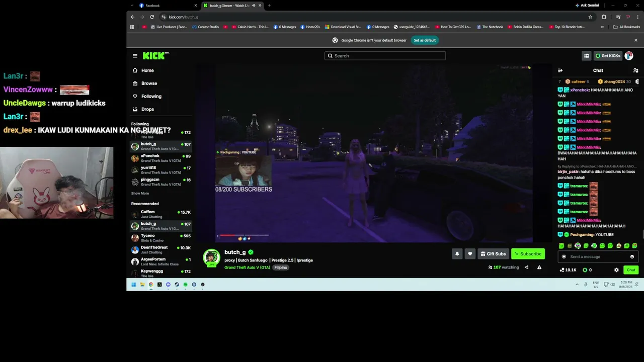Screen dimensions: 644x362
Task: Click the taskbar volume icon
Action: tap(612, 285)
